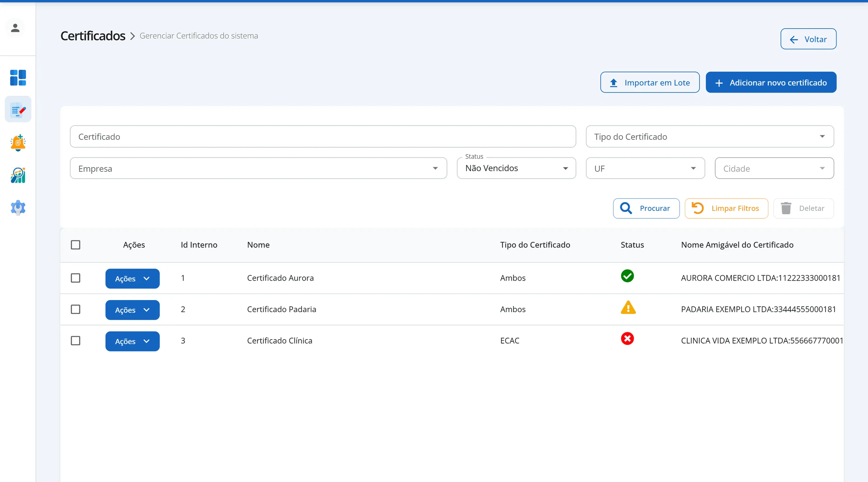Click the Nome column header

tap(258, 245)
